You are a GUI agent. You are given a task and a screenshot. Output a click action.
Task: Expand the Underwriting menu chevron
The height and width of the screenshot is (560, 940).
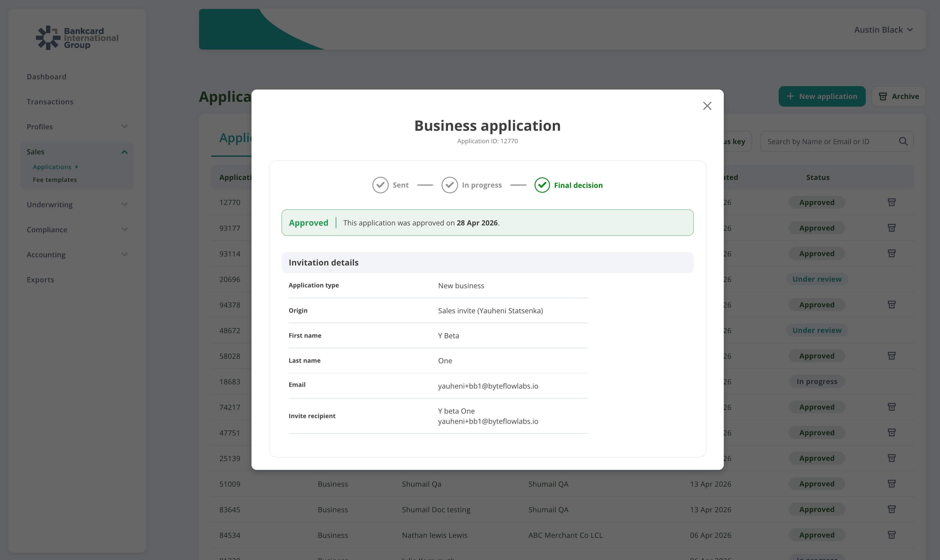(x=124, y=205)
